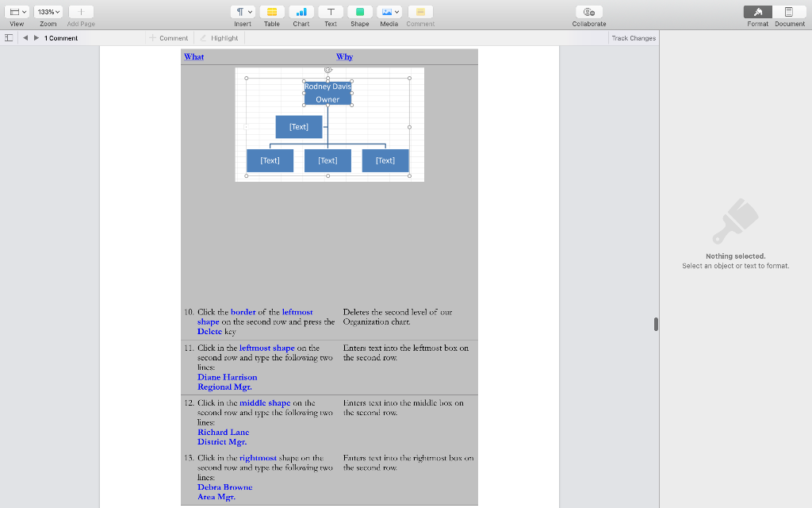
Task: Click the 'District Mgr.' text
Action: [x=222, y=442]
